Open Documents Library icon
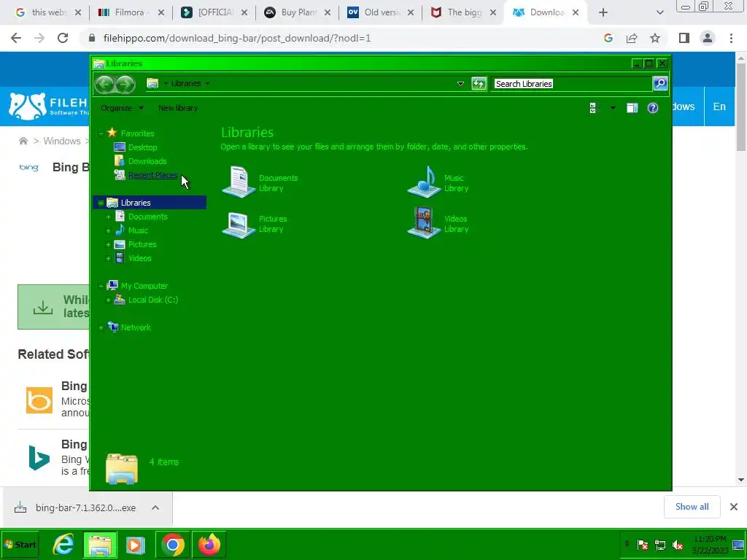This screenshot has height=560, width=747. 239,182
